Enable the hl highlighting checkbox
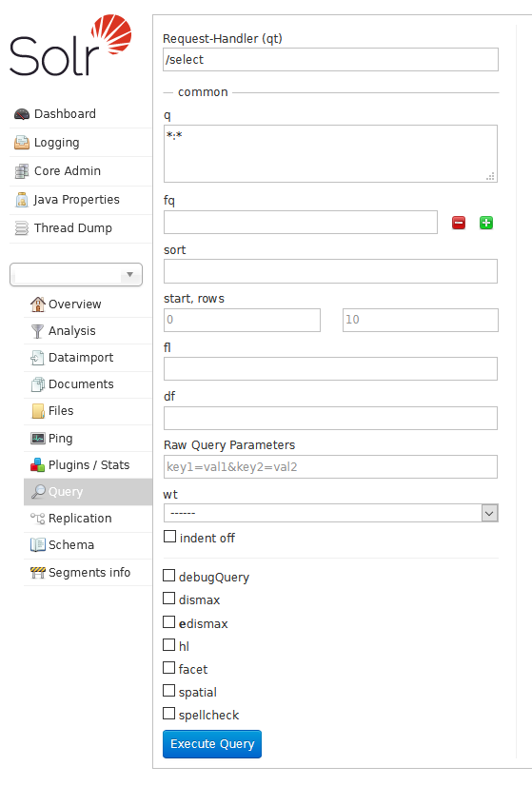The height and width of the screenshot is (786, 532). [x=169, y=644]
